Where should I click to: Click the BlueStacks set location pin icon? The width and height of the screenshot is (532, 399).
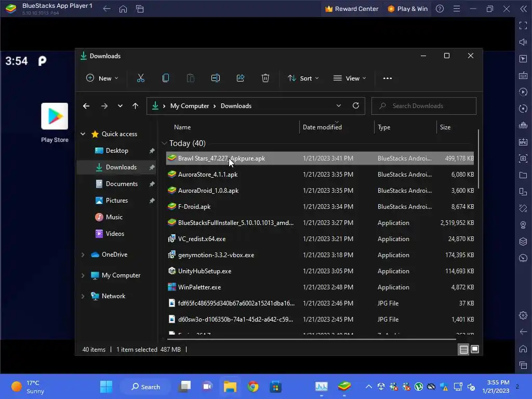[523, 225]
